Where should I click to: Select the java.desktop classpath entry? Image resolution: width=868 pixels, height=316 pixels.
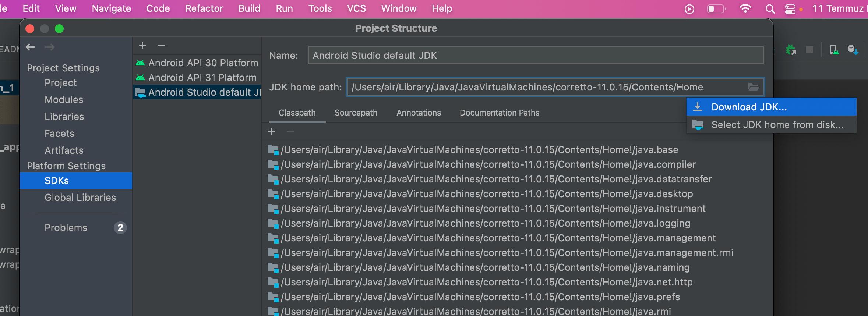[480, 194]
